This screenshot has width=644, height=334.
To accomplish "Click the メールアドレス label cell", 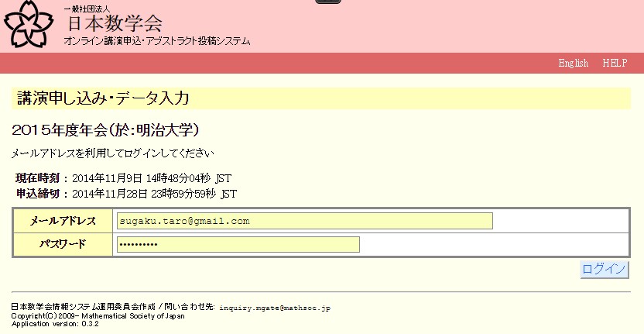I will click(63, 221).
